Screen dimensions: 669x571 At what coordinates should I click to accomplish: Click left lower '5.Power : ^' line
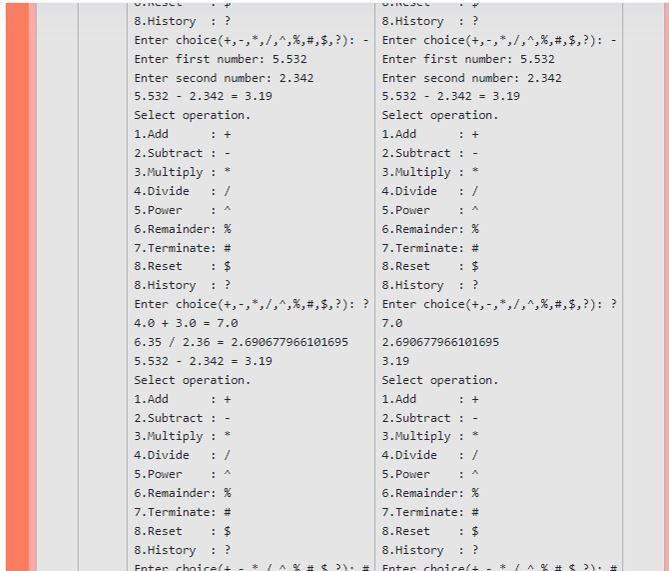(x=183, y=474)
